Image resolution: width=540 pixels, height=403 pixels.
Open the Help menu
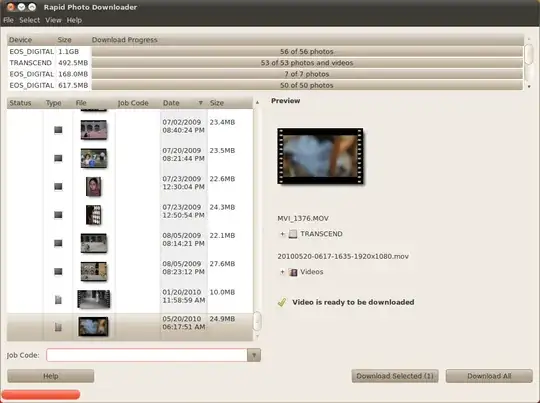(x=74, y=20)
